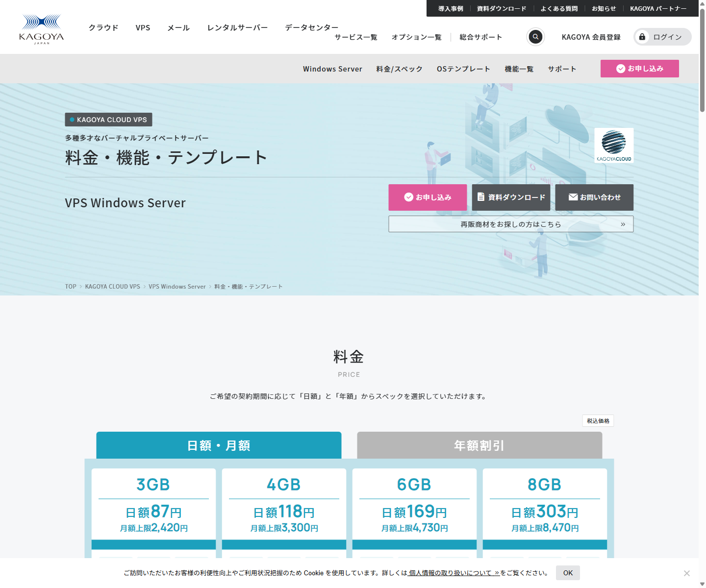Click the KAGOYA CLOUD logo thumbnail
Image resolution: width=706 pixels, height=588 pixels.
[614, 146]
